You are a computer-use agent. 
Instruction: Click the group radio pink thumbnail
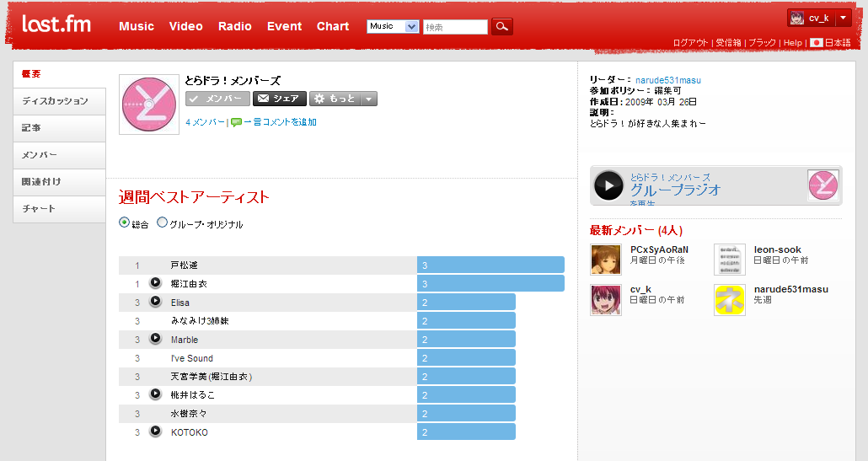pos(823,185)
